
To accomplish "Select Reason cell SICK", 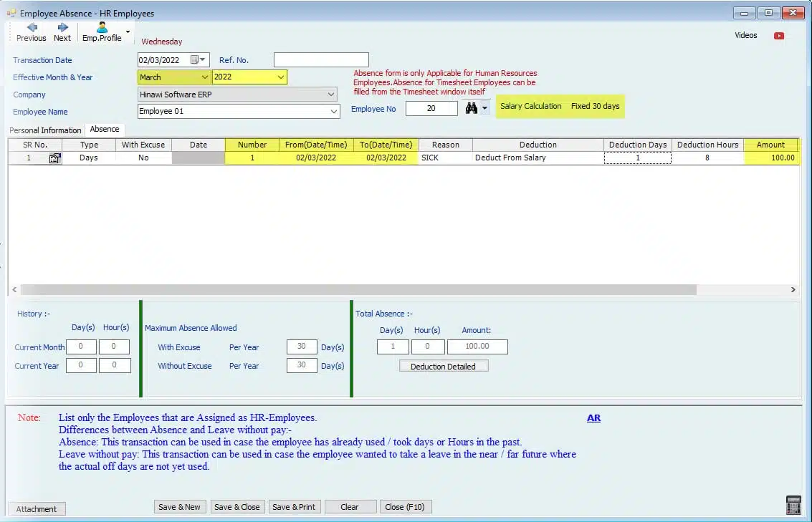I will (x=445, y=158).
